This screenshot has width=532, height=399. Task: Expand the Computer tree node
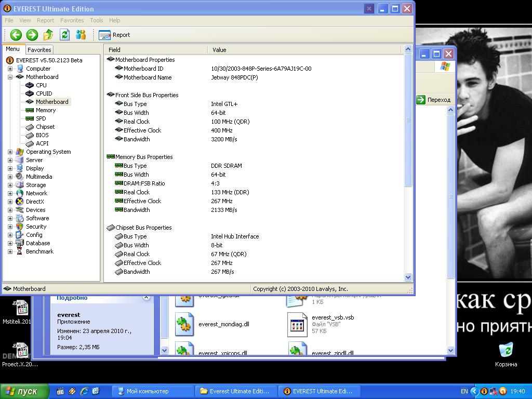click(x=10, y=69)
